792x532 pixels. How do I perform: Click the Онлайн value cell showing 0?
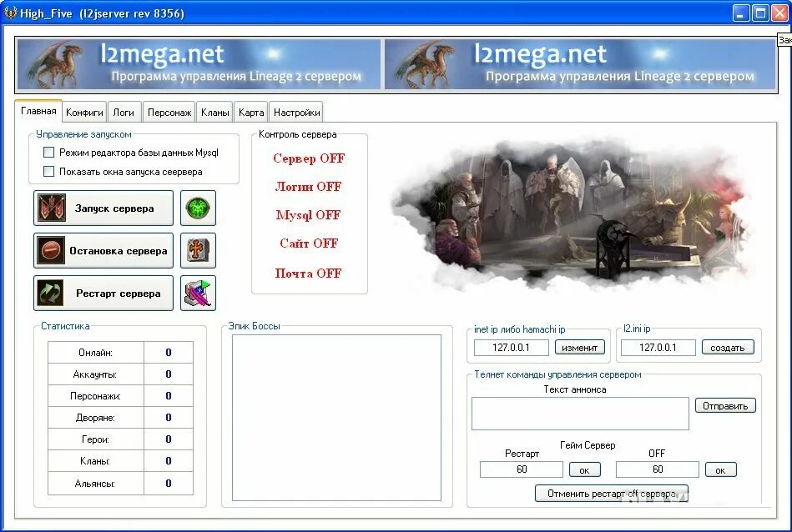(169, 353)
